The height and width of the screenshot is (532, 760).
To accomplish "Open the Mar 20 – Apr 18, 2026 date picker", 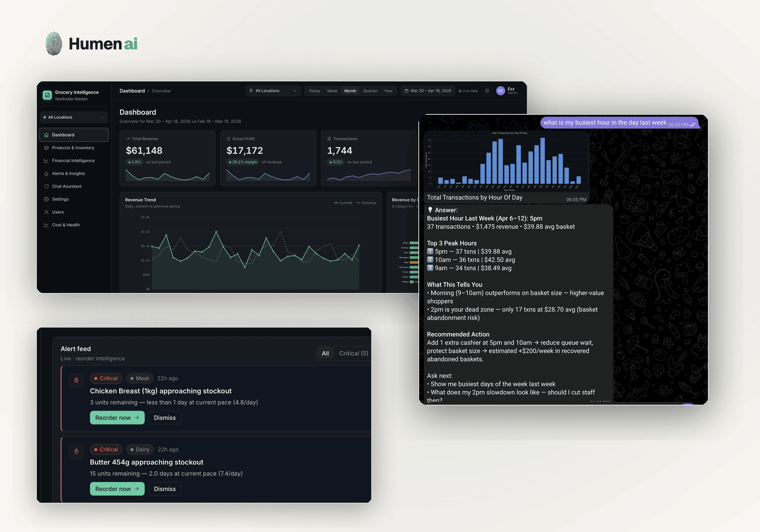I will pyautogui.click(x=428, y=91).
